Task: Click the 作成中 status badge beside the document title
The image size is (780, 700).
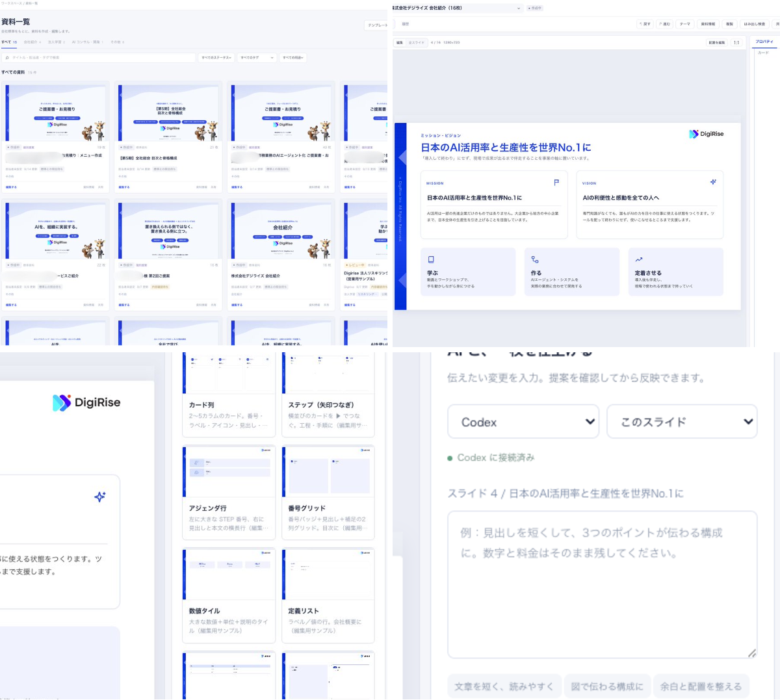Action: click(535, 8)
